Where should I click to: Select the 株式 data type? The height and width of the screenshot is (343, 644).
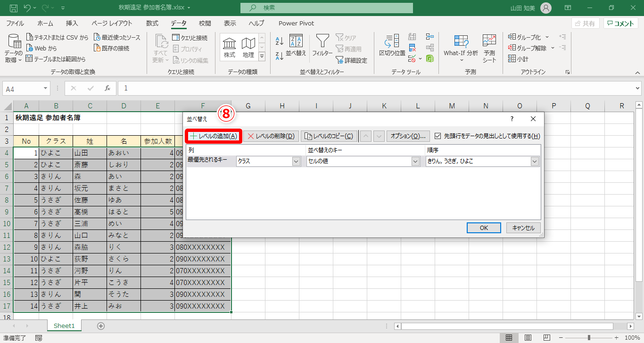pyautogui.click(x=230, y=48)
